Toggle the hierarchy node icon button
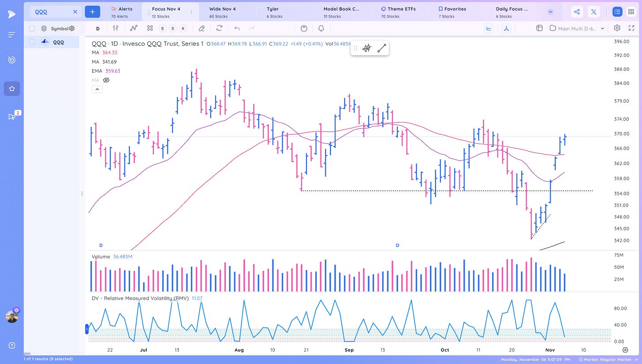The height and width of the screenshot is (364, 642). pos(506,28)
